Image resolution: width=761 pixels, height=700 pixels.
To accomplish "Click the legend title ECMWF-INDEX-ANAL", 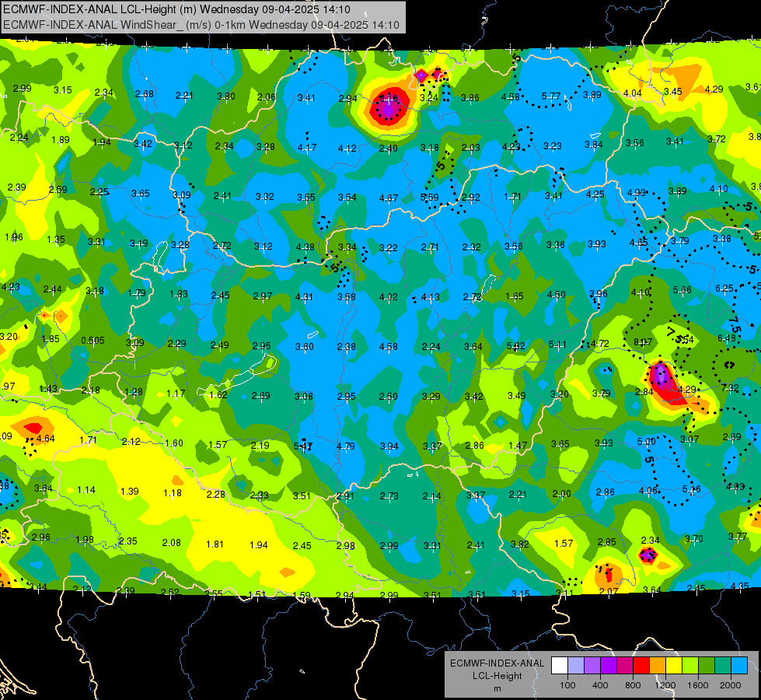I will 497,663.
